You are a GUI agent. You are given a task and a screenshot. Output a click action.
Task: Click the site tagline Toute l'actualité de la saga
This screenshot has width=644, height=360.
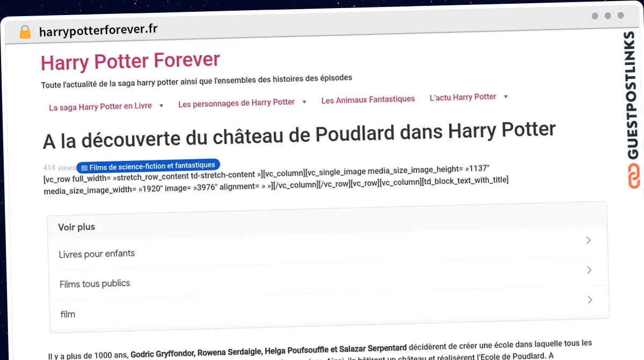[196, 82]
